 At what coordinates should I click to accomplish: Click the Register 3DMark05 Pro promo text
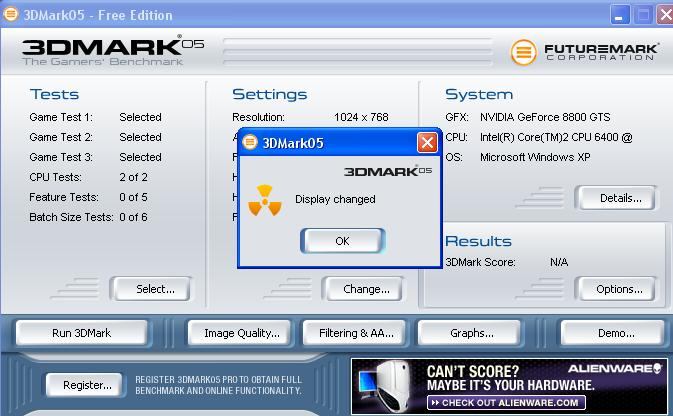tap(218, 385)
